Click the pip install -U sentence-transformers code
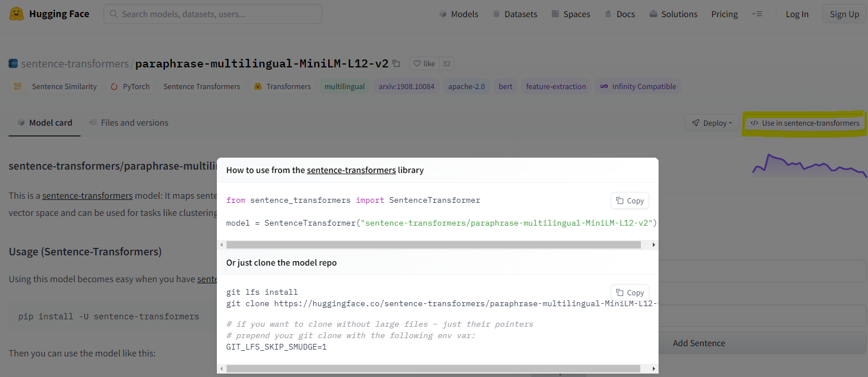The image size is (868, 377). tap(108, 316)
